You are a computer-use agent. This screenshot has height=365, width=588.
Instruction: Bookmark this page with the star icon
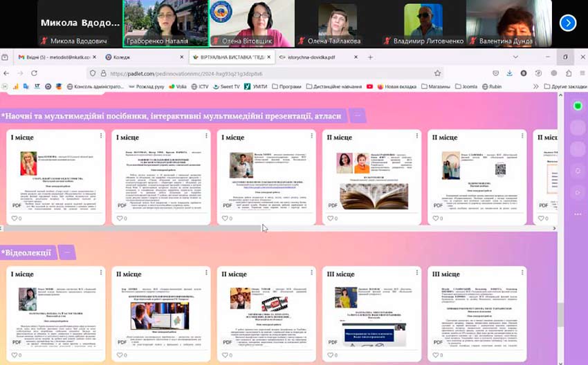437,73
